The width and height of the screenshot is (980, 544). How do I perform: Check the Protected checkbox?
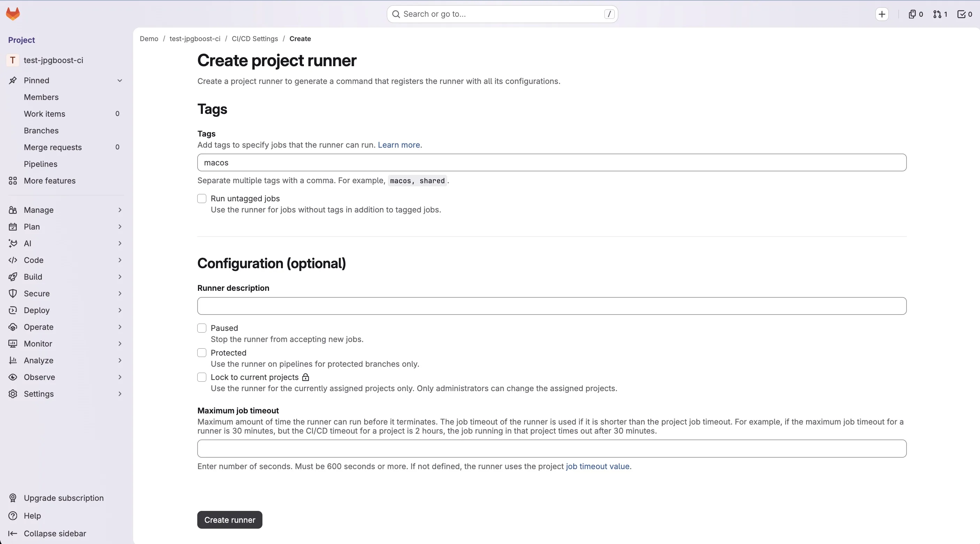(x=202, y=353)
